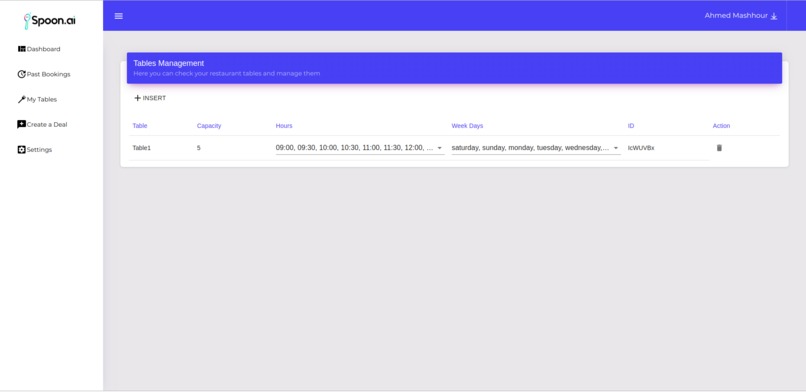The image size is (806, 392).
Task: Click the Settings gear icon
Action: coord(22,150)
